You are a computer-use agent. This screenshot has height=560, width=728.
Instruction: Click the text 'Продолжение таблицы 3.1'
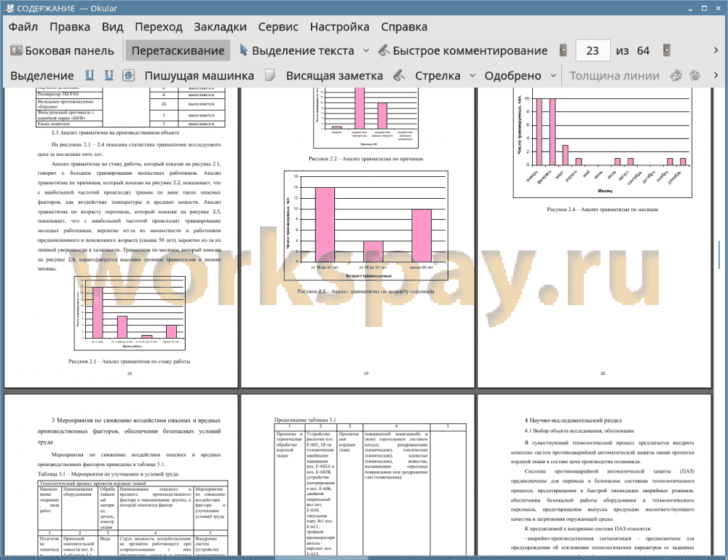click(305, 419)
